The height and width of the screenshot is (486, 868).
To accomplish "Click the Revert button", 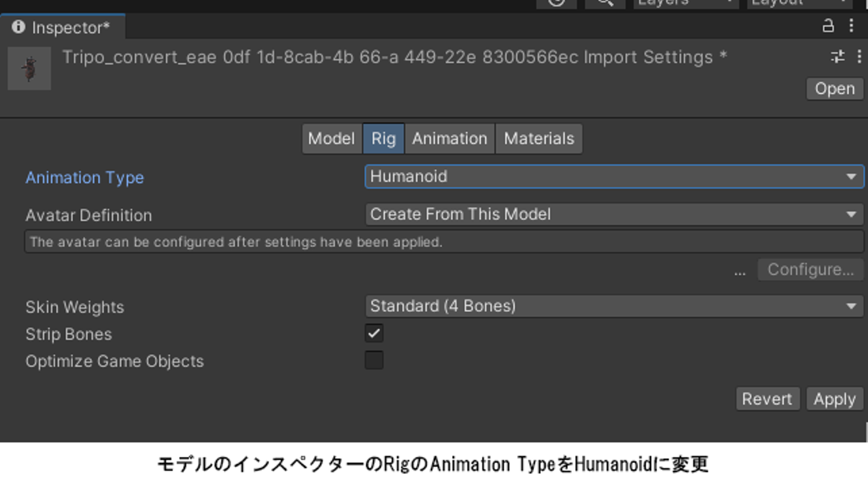I will 767,399.
